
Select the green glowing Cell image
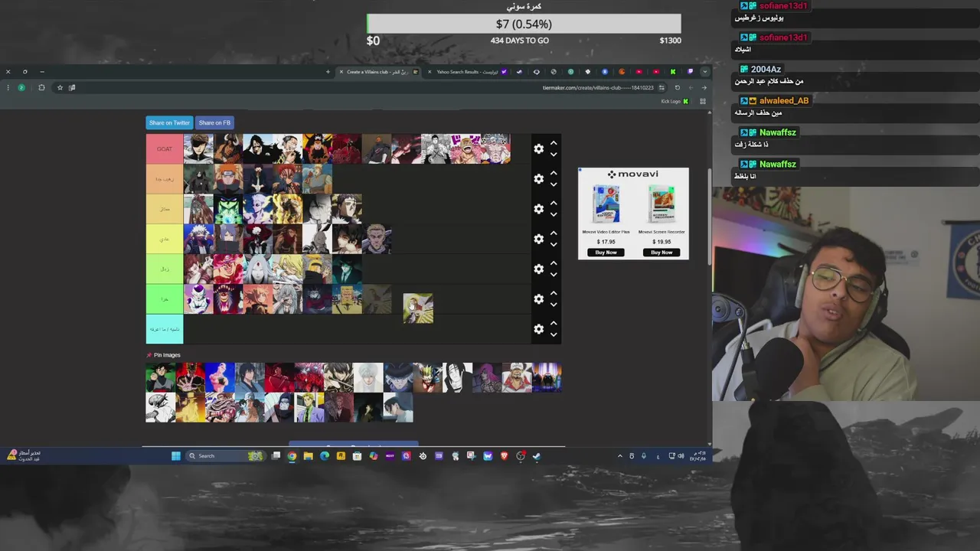(x=228, y=209)
